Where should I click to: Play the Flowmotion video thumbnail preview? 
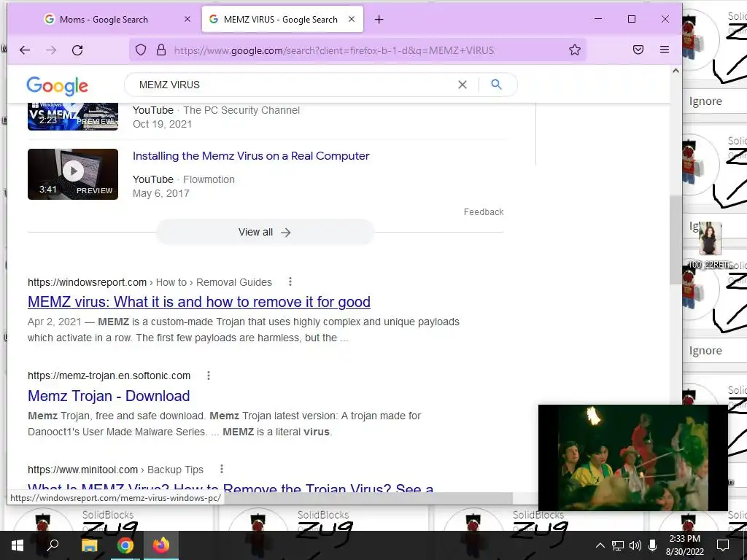tap(73, 174)
